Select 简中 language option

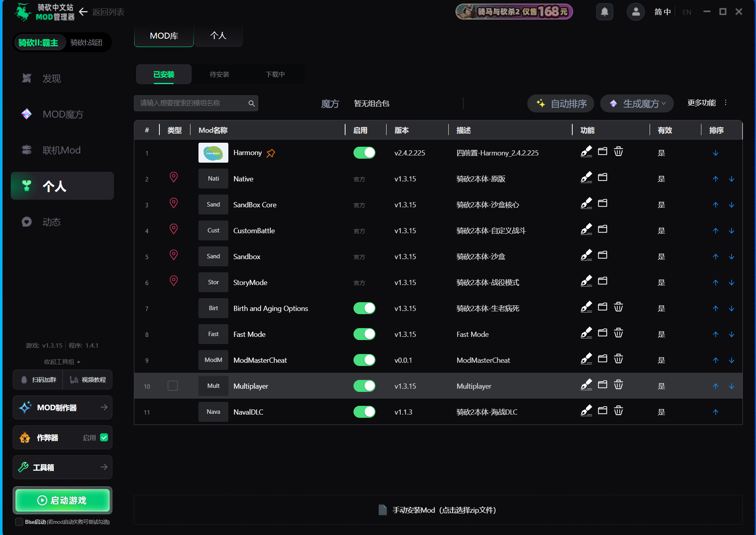coord(662,12)
